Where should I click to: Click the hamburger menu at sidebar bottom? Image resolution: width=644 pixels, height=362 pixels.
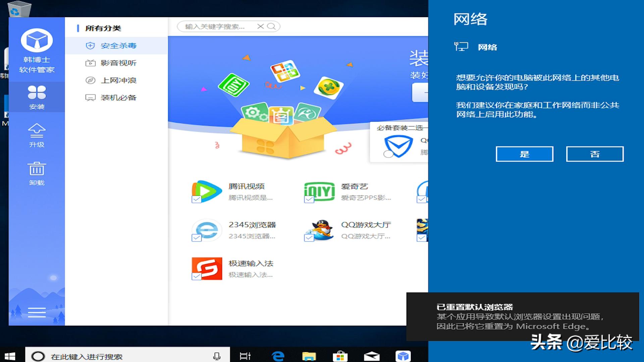coord(37,312)
